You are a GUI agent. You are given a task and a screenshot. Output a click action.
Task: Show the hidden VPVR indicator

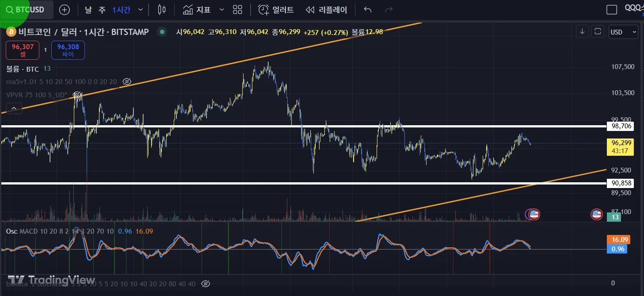[x=77, y=95]
